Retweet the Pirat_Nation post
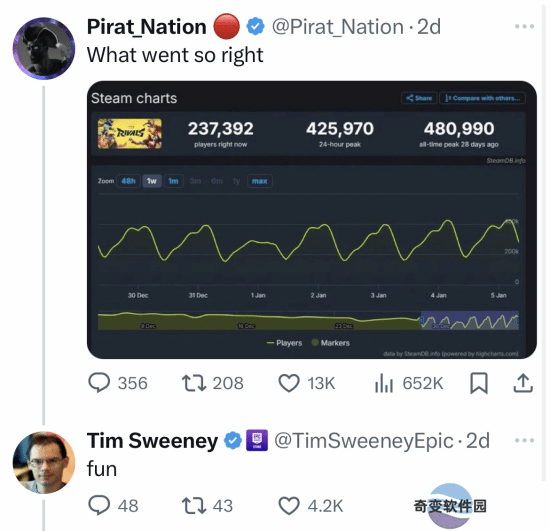The height and width of the screenshot is (531, 550). pos(212,383)
